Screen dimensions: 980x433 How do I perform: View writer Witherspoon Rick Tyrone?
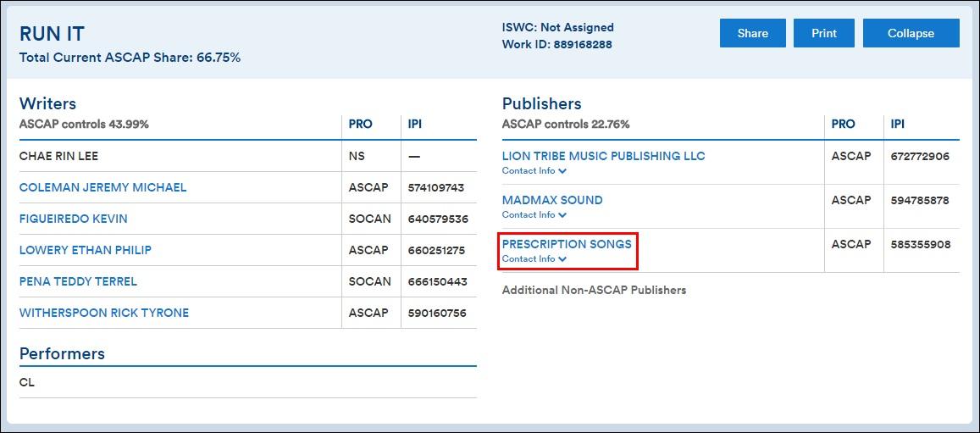click(103, 313)
